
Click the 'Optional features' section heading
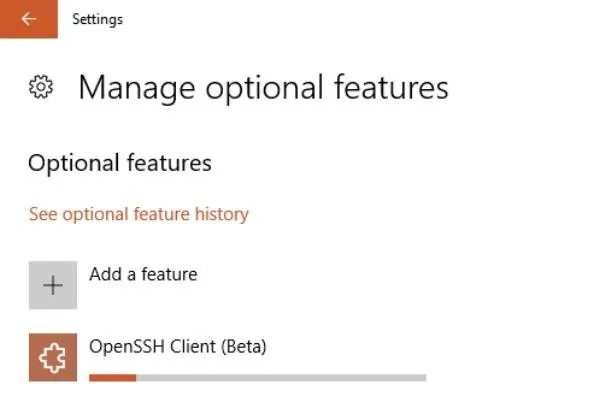coord(120,163)
